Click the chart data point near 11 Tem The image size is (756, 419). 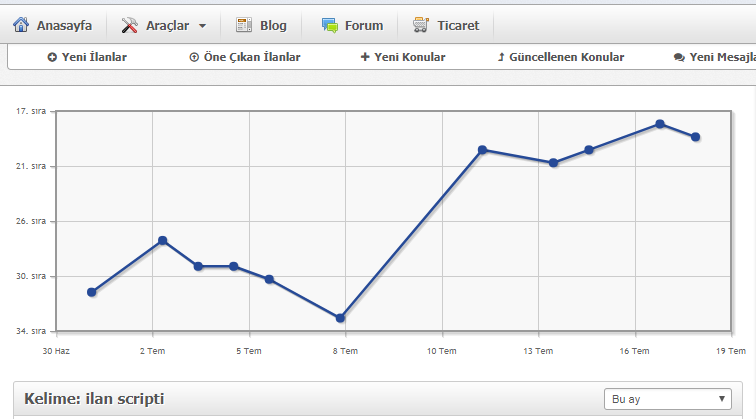(482, 150)
